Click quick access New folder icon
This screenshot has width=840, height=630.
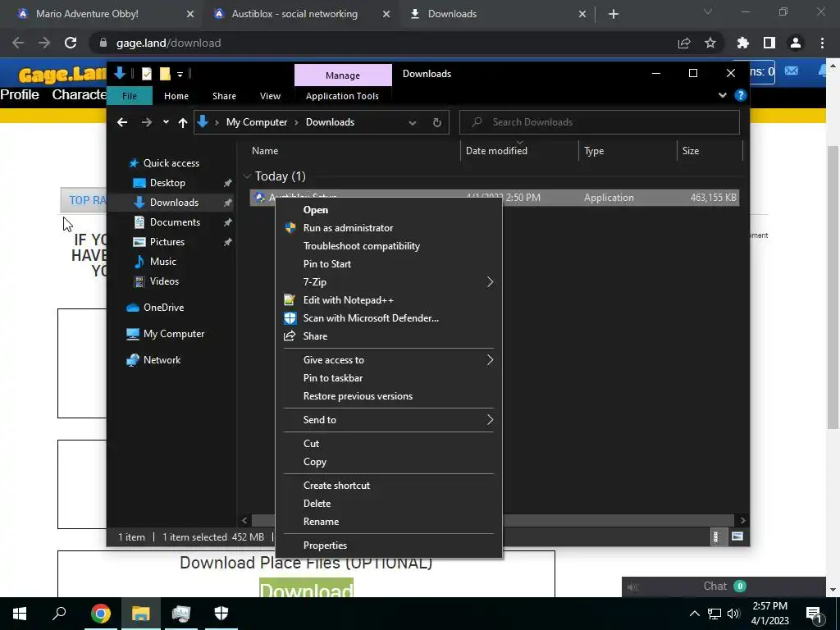[x=165, y=74]
